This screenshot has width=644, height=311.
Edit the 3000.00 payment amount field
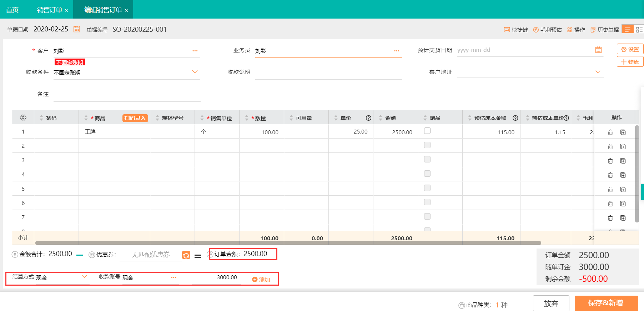point(217,277)
